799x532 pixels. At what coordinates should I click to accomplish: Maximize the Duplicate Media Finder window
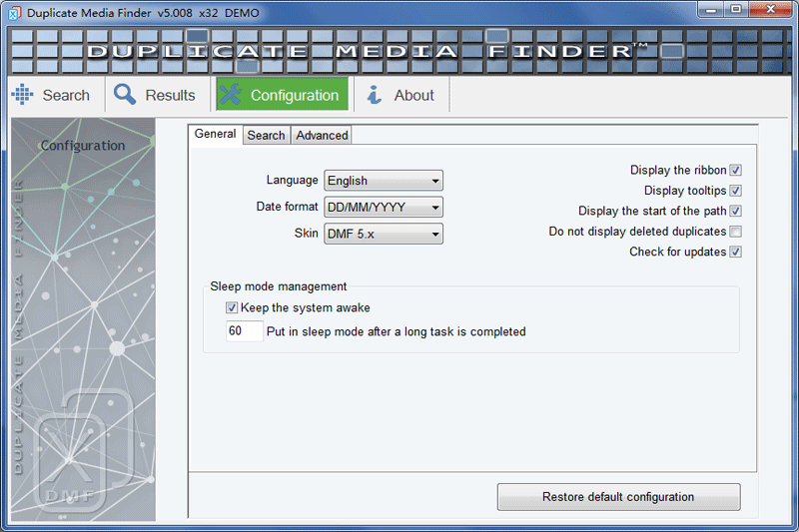735,10
